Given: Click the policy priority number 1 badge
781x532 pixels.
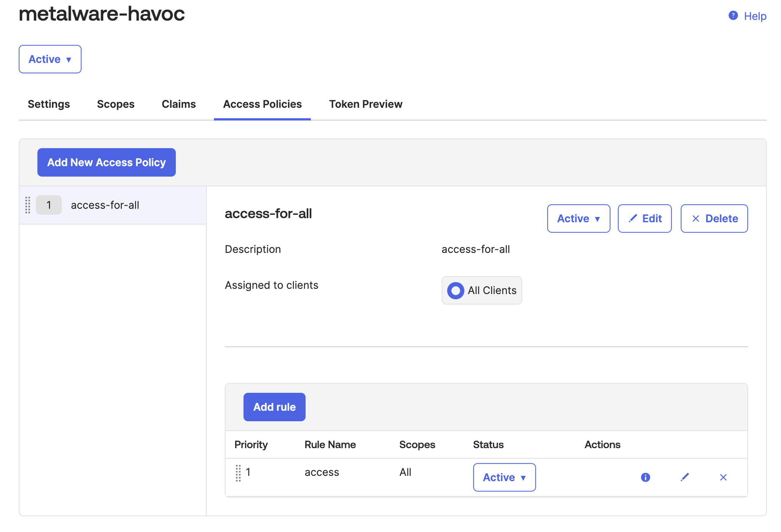Looking at the screenshot, I should pos(49,205).
